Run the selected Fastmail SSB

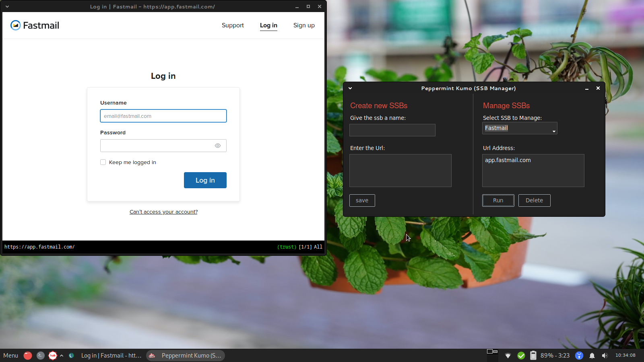[x=498, y=200]
